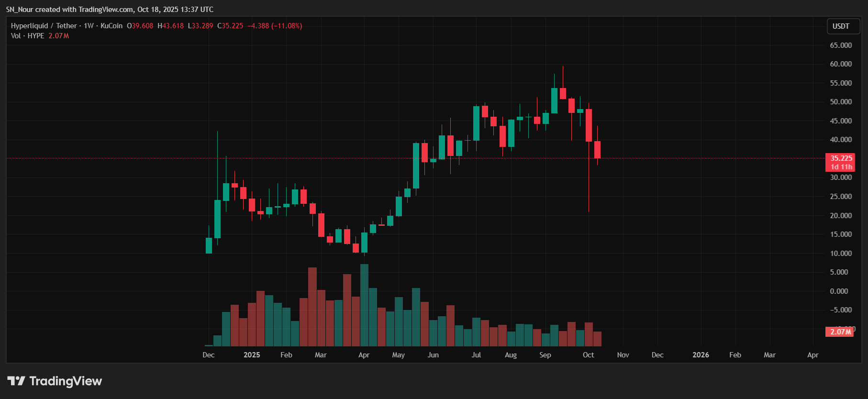The image size is (868, 399).
Task: Click the Vol · HYPE indicator legend
Action: 27,36
